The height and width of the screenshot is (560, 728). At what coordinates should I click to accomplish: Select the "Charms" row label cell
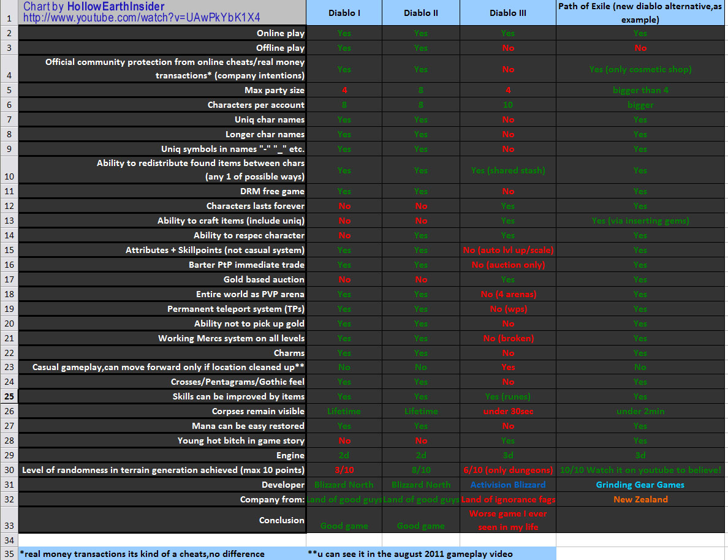click(162, 353)
